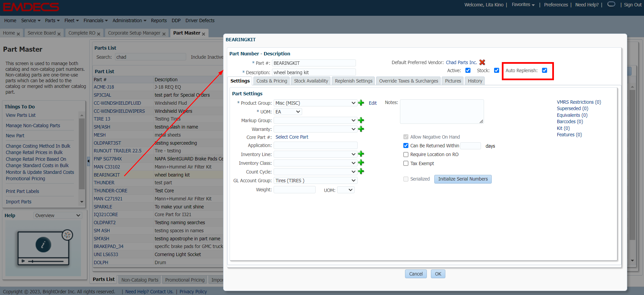Click Sign Out link
The width and height of the screenshot is (644, 295).
tap(633, 5)
